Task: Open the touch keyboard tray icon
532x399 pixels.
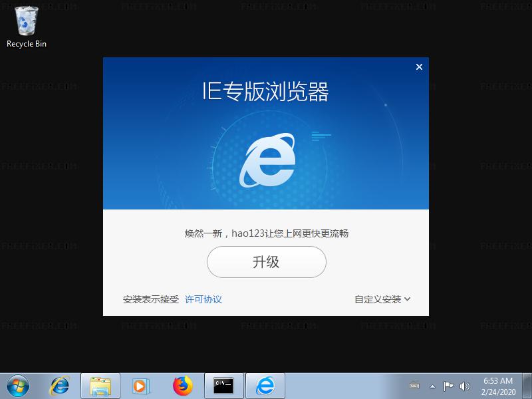Action: pos(414,386)
